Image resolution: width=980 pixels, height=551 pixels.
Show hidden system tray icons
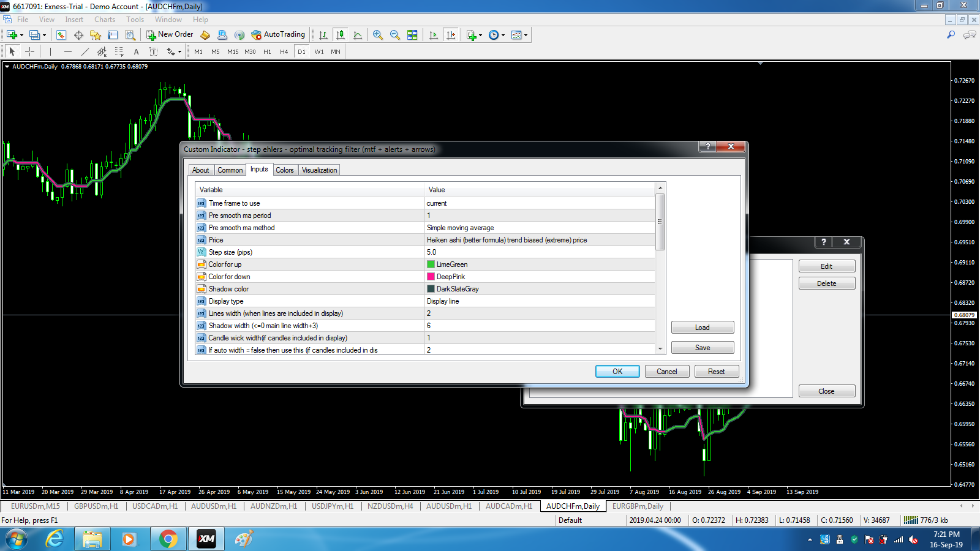tap(810, 539)
